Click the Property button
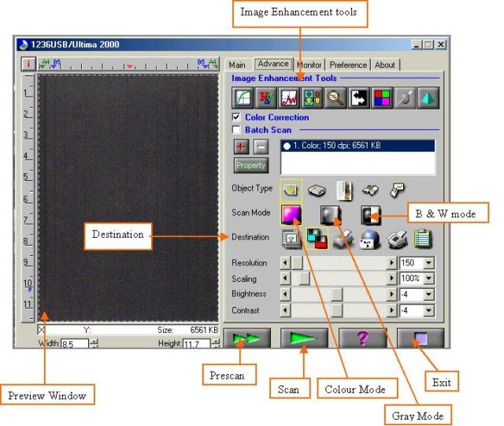504x426 pixels. pyautogui.click(x=250, y=166)
